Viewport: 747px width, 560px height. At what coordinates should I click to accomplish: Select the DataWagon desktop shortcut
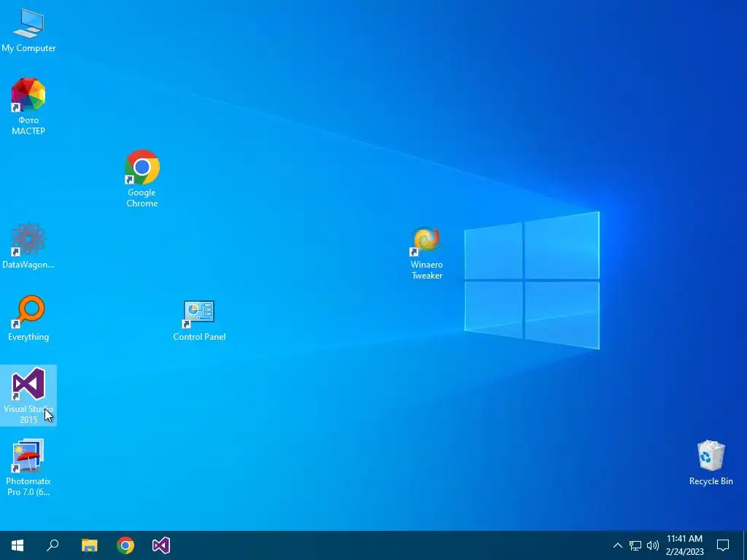tap(28, 246)
